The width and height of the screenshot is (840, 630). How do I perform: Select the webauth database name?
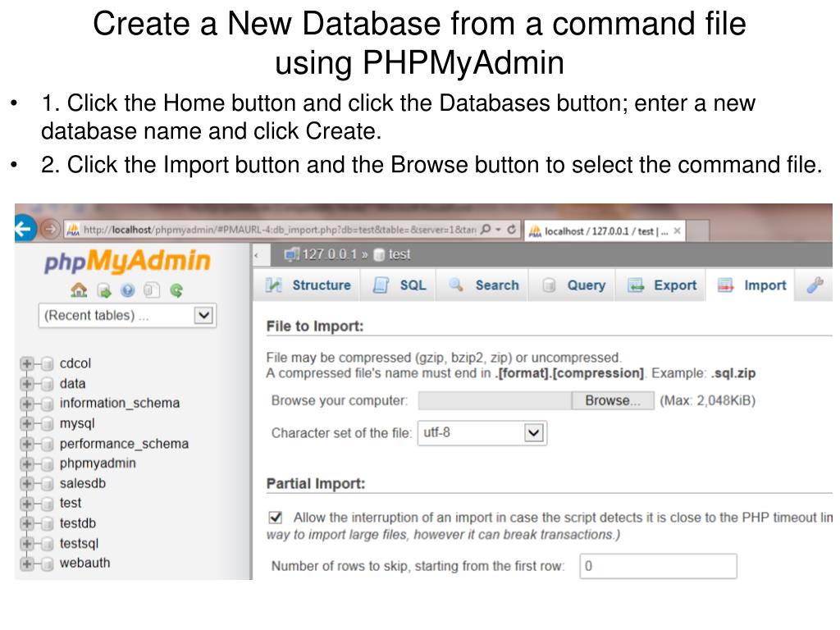[x=84, y=564]
